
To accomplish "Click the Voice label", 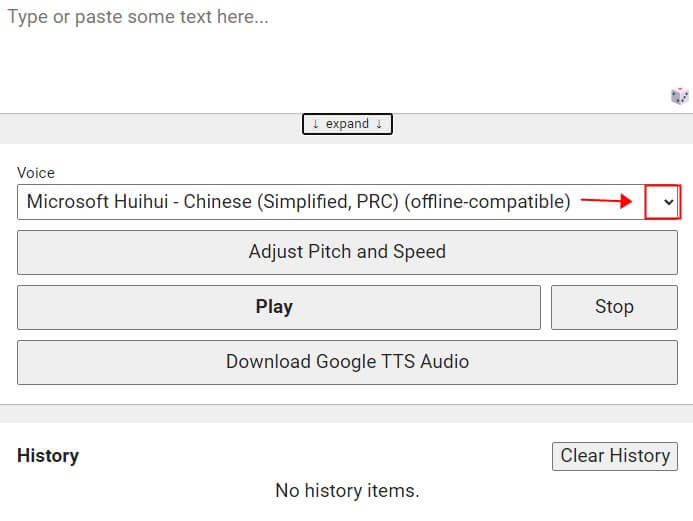I will click(x=36, y=173).
